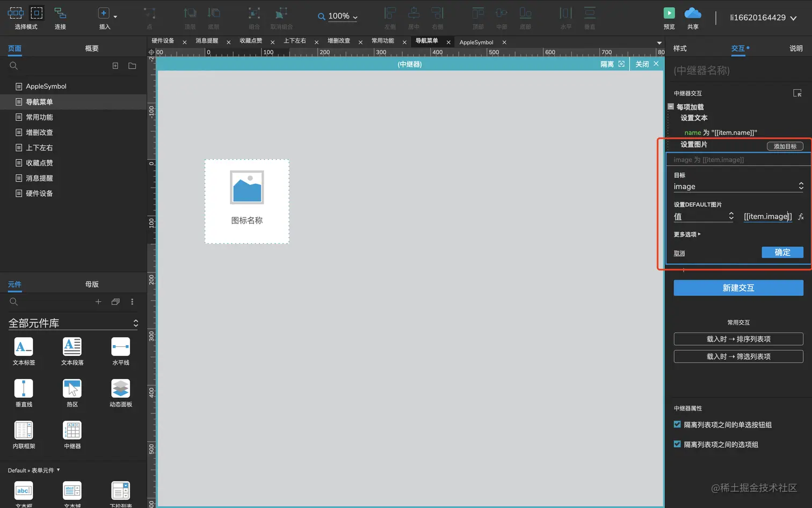Click the image placeholder on the canvas
The width and height of the screenshot is (812, 508).
coord(247,187)
